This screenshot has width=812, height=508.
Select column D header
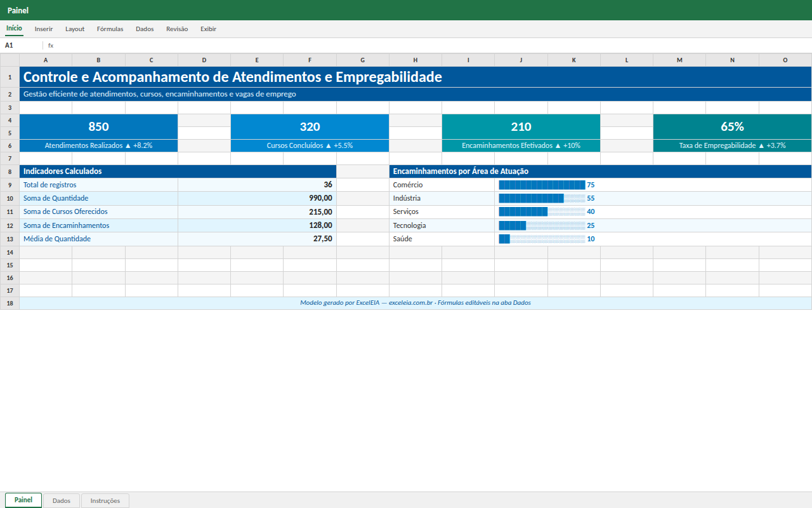tap(204, 60)
